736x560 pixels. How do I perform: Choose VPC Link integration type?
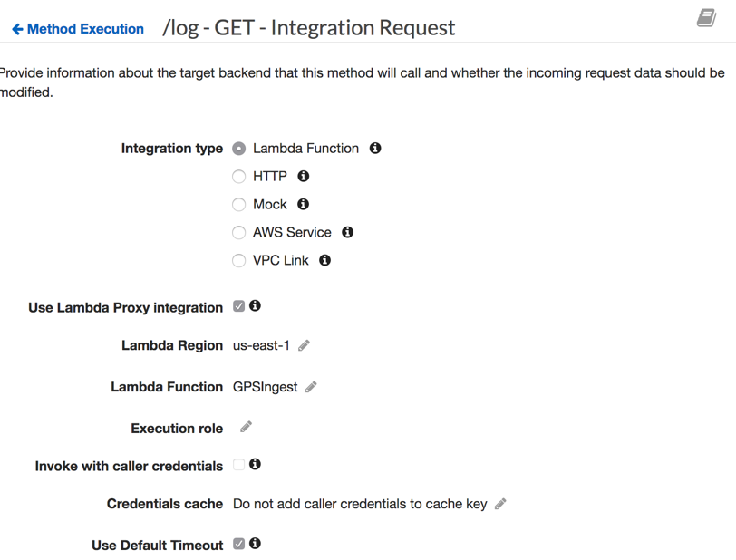tap(239, 261)
